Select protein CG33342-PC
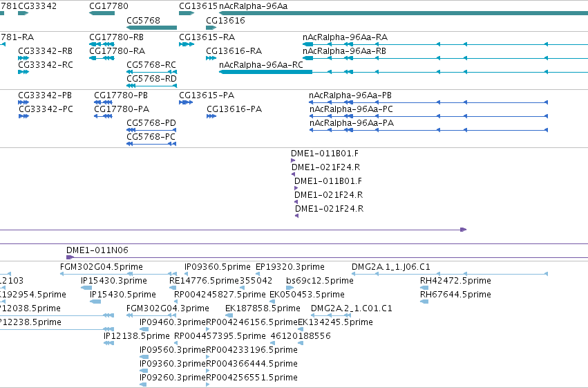 (46, 109)
